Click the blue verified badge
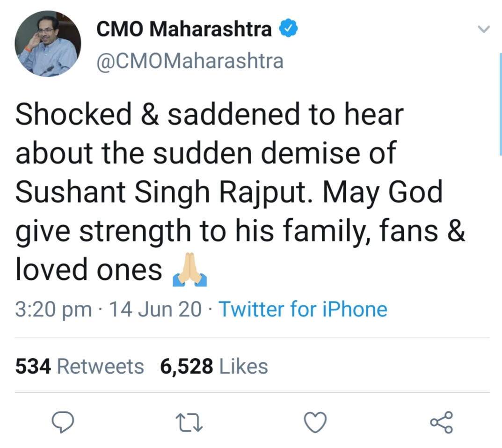The height and width of the screenshot is (448, 502). click(288, 29)
